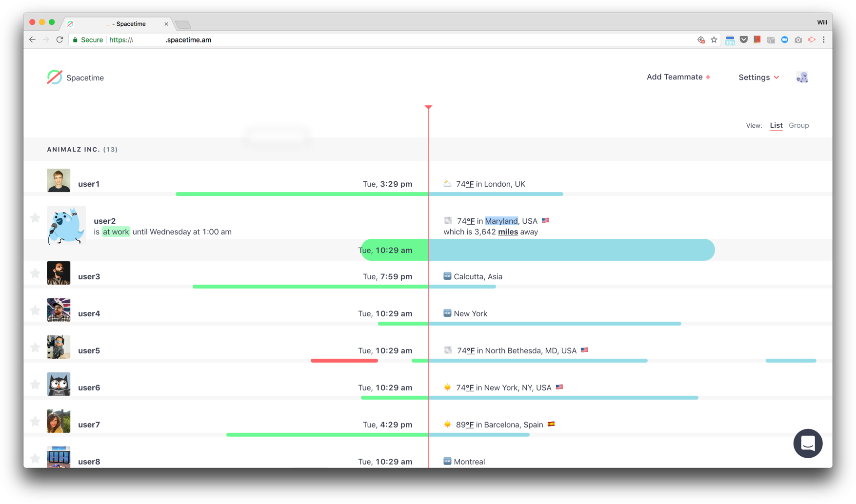The height and width of the screenshot is (504, 856).
Task: Click the gray card extension icon
Action: [x=771, y=40]
